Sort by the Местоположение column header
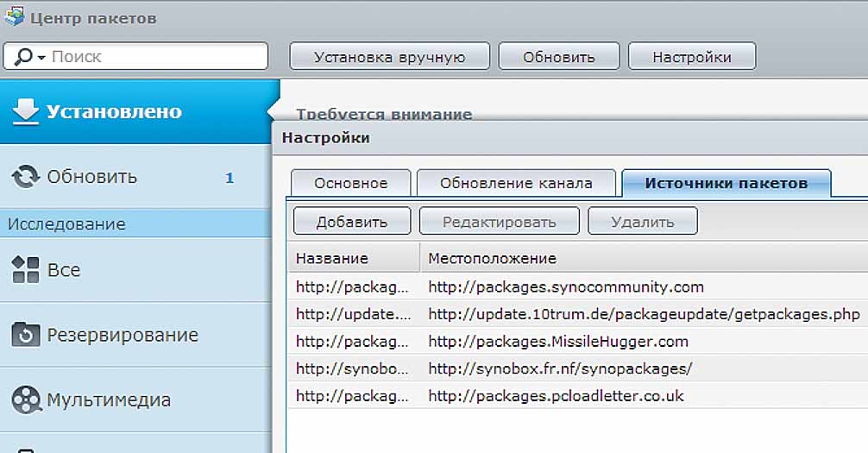Viewport: 868px width, 453px height. click(492, 258)
